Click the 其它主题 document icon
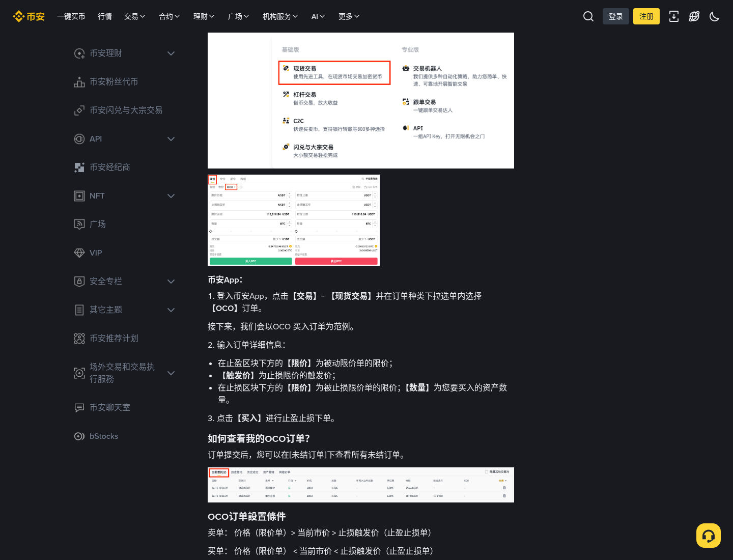The image size is (733, 560). click(x=79, y=310)
